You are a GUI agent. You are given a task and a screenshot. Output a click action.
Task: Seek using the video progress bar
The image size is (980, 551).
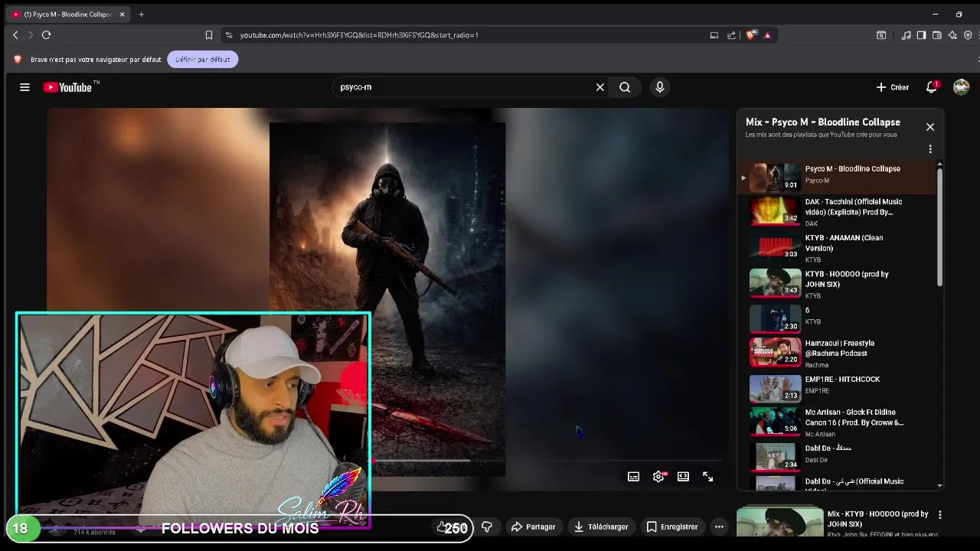tap(547, 461)
